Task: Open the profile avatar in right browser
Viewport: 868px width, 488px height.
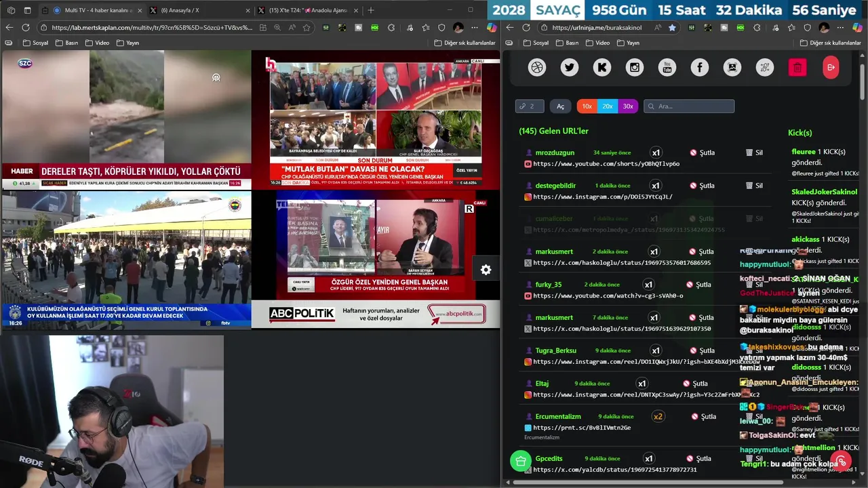Action: pos(823,27)
